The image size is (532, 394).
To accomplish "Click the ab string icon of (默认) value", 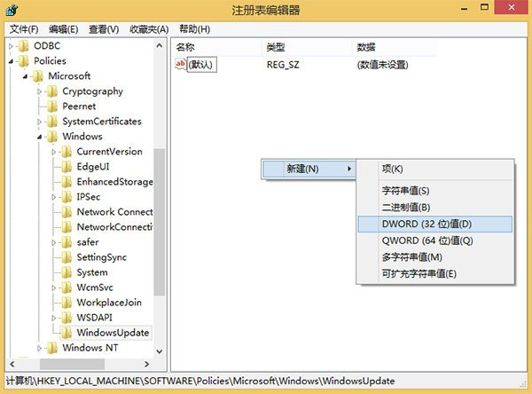I will 180,64.
